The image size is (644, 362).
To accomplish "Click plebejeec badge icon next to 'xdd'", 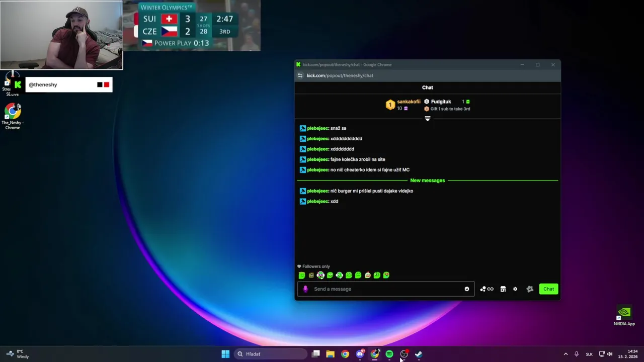I will (x=303, y=202).
